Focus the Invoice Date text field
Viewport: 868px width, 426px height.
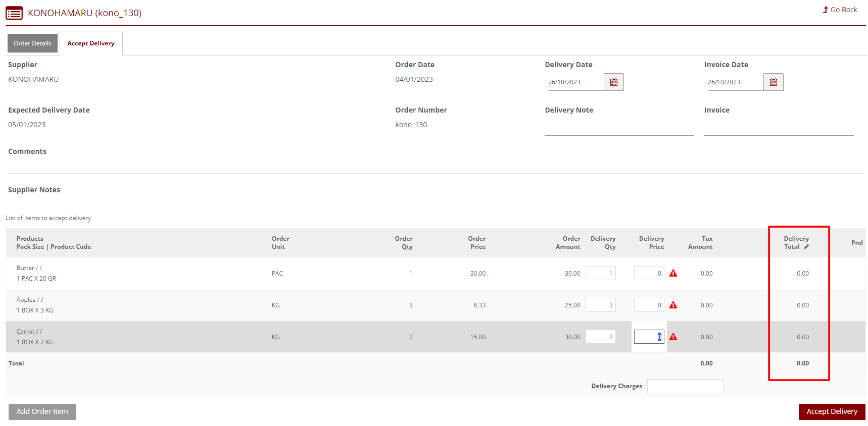735,82
